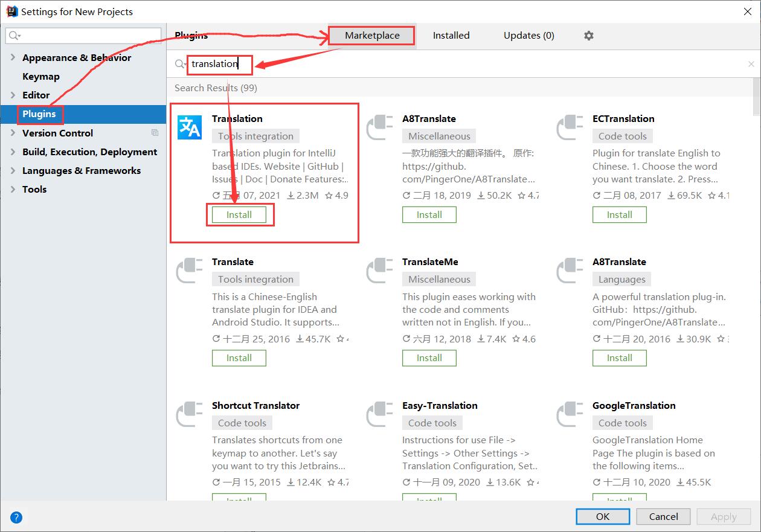Click the Translation plugin's Tools integration tag
This screenshot has width=761, height=532.
click(x=256, y=136)
